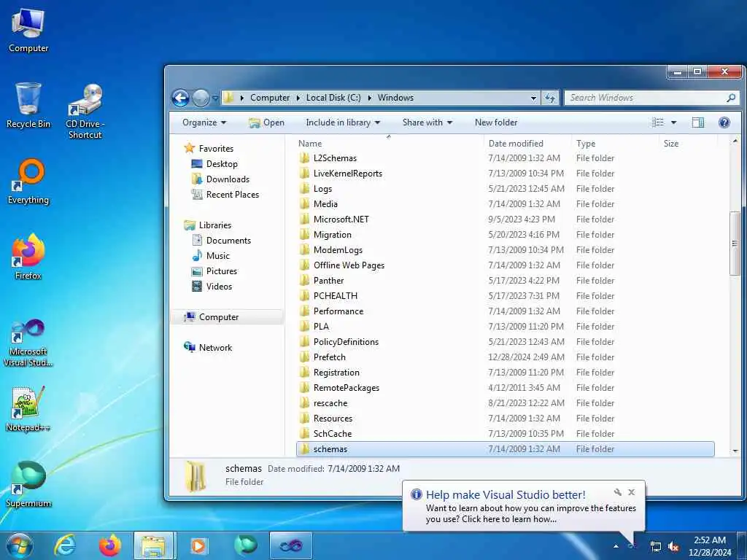747x560 pixels.
Task: Click the Visual Studio taskbar button
Action: (291, 545)
